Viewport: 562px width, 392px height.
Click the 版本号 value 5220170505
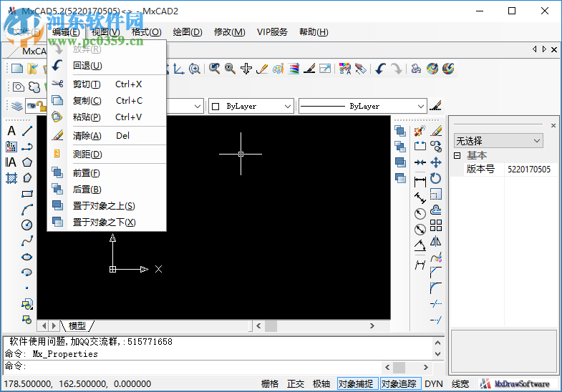click(x=529, y=169)
